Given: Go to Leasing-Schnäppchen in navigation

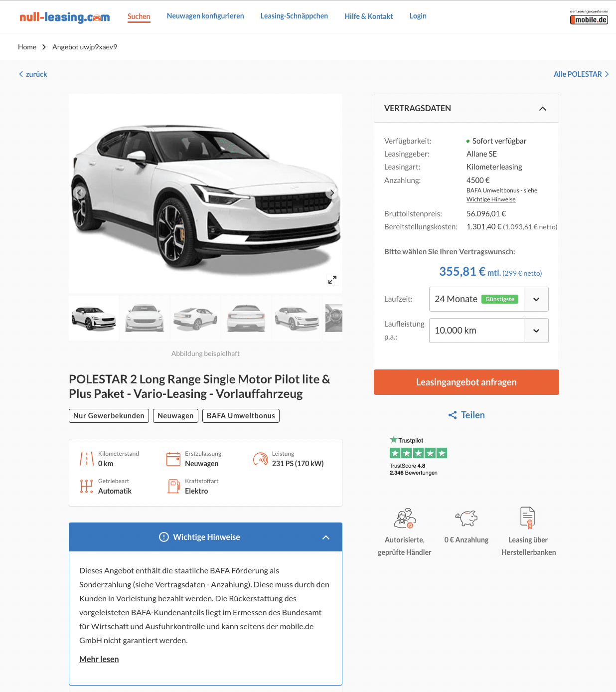Looking at the screenshot, I should coord(294,16).
